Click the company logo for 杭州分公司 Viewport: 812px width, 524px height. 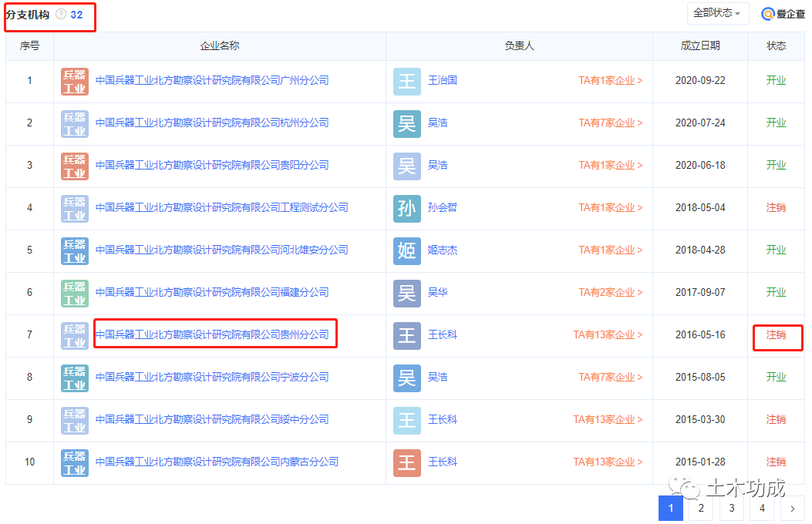[75, 123]
